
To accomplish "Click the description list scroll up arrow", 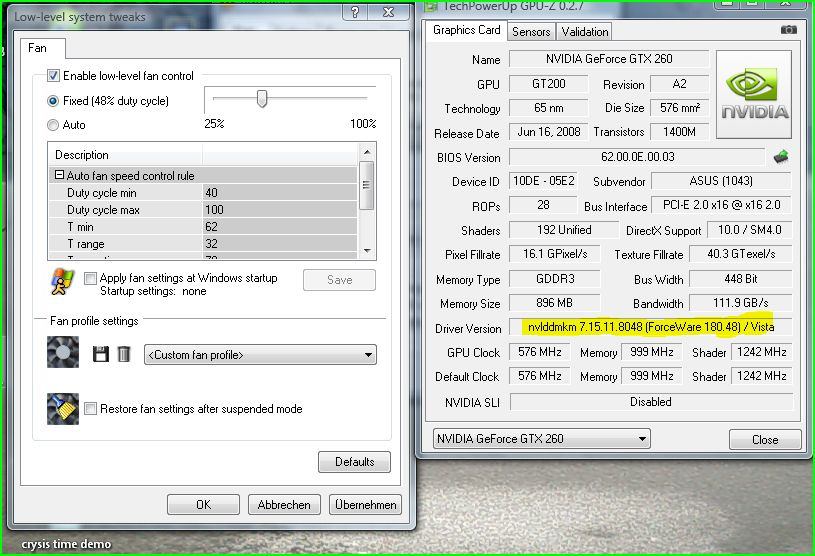I will tap(367, 152).
